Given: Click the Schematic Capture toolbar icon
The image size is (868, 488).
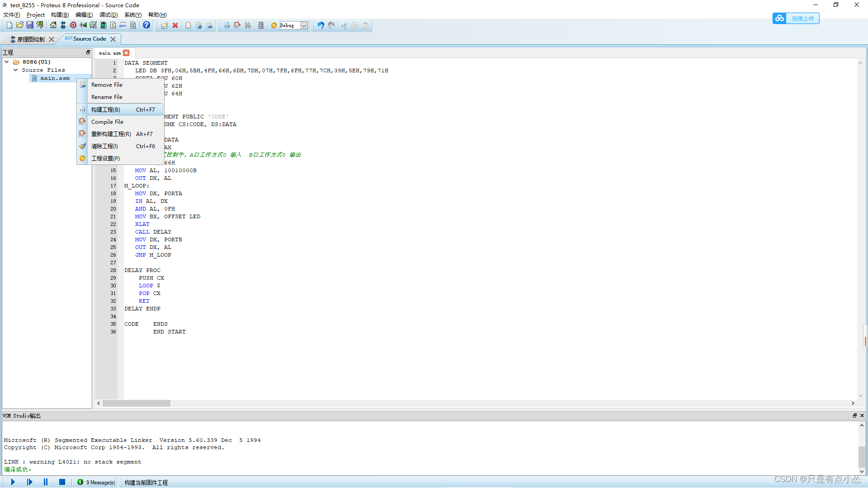Looking at the screenshot, I should (63, 25).
